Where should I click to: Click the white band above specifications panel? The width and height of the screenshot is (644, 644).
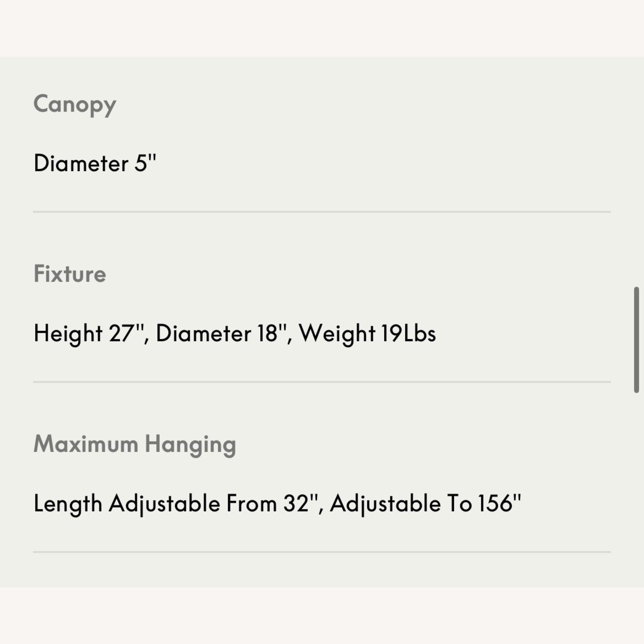[x=322, y=28]
